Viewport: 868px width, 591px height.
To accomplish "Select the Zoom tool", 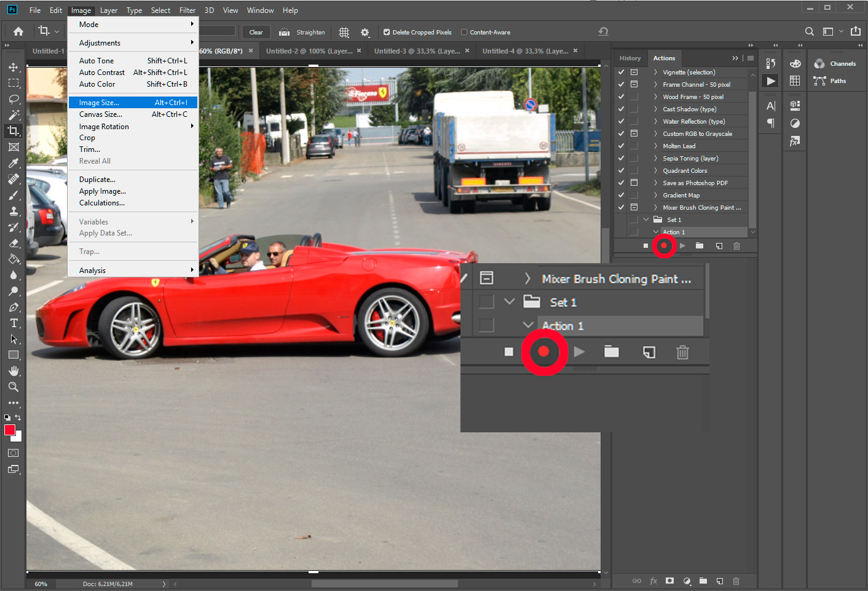I will pyautogui.click(x=12, y=387).
